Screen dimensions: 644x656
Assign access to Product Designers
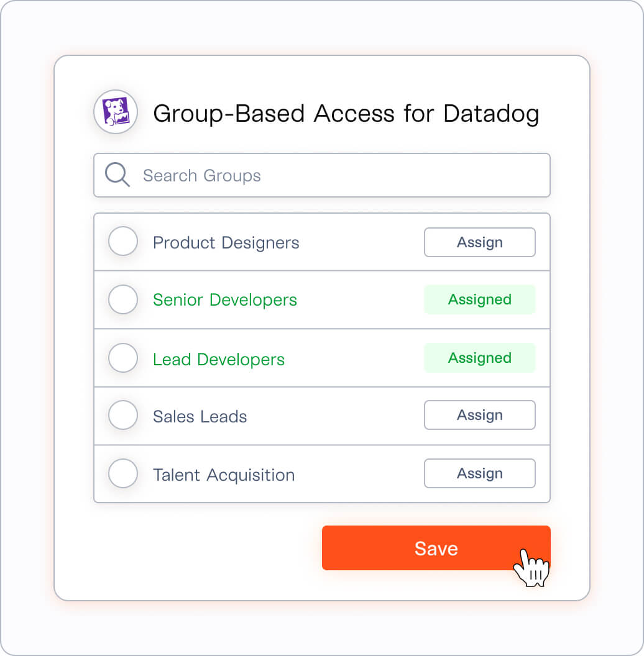pyautogui.click(x=480, y=242)
